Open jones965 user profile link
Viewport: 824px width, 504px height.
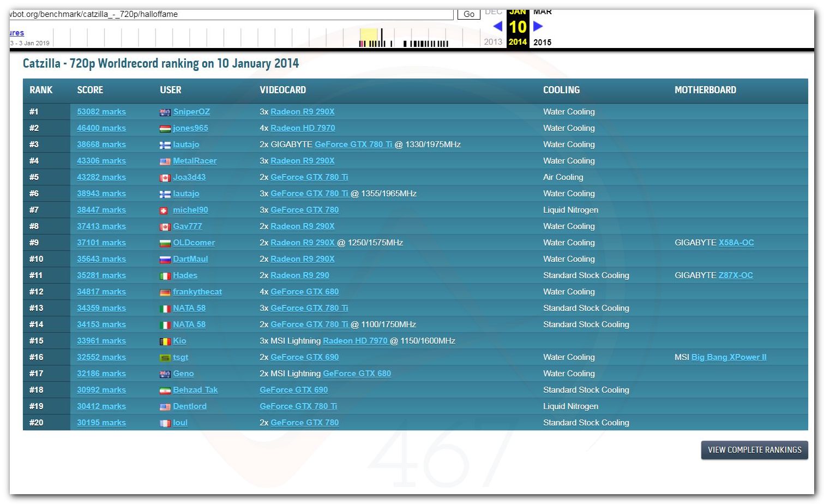coord(190,128)
